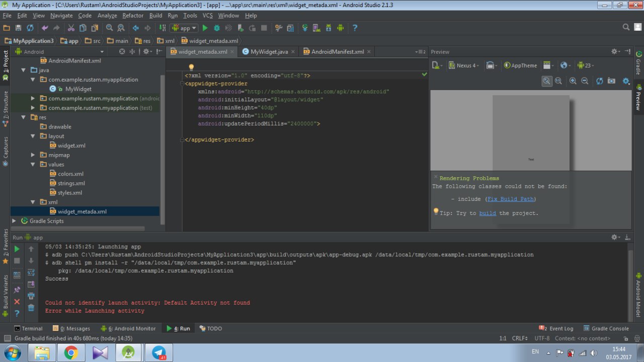Open the Terminal bottom tab
This screenshot has height=362, width=644.
pos(28,328)
